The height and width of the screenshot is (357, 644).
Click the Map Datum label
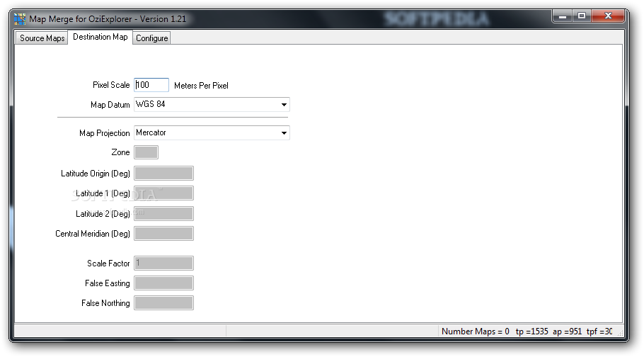point(110,104)
